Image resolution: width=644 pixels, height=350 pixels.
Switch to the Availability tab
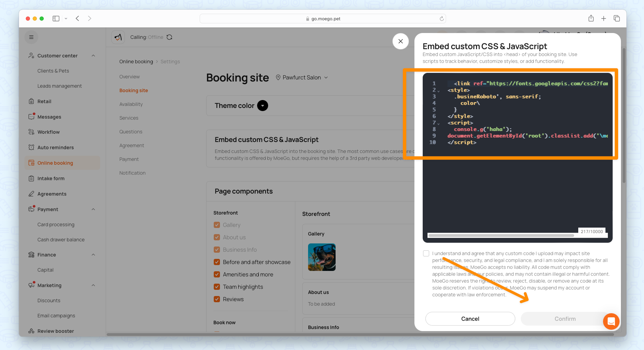click(131, 104)
